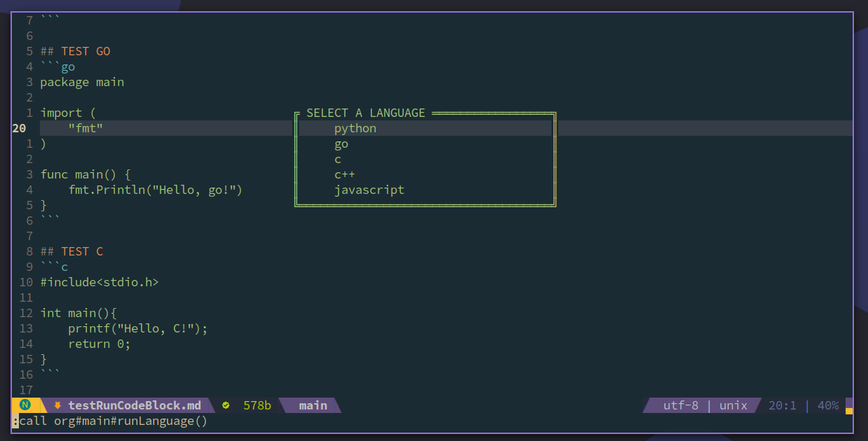Click the "fmt" string on current line

[x=85, y=128]
